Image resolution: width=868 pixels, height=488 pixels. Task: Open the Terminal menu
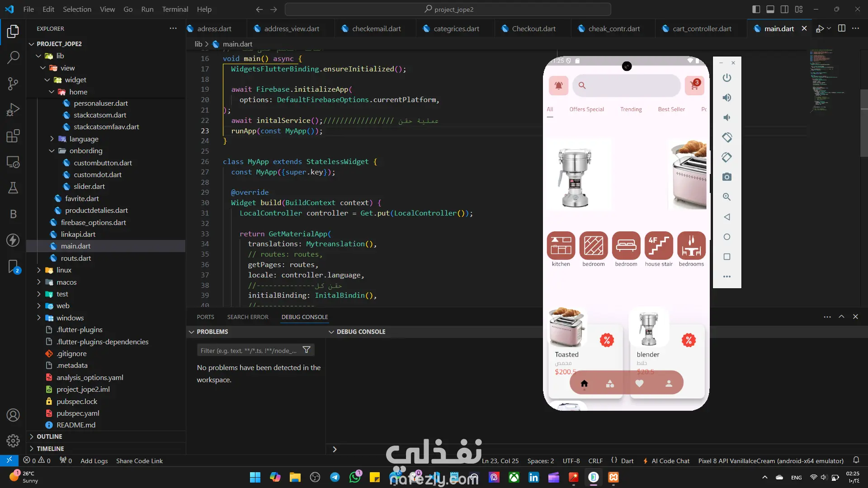tap(175, 9)
